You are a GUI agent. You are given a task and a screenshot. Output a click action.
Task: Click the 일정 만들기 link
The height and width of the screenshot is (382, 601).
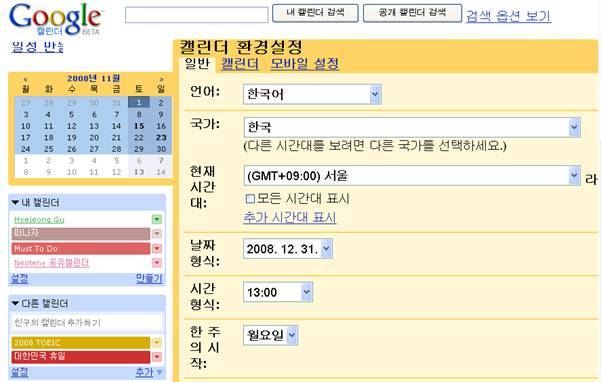tap(37, 47)
